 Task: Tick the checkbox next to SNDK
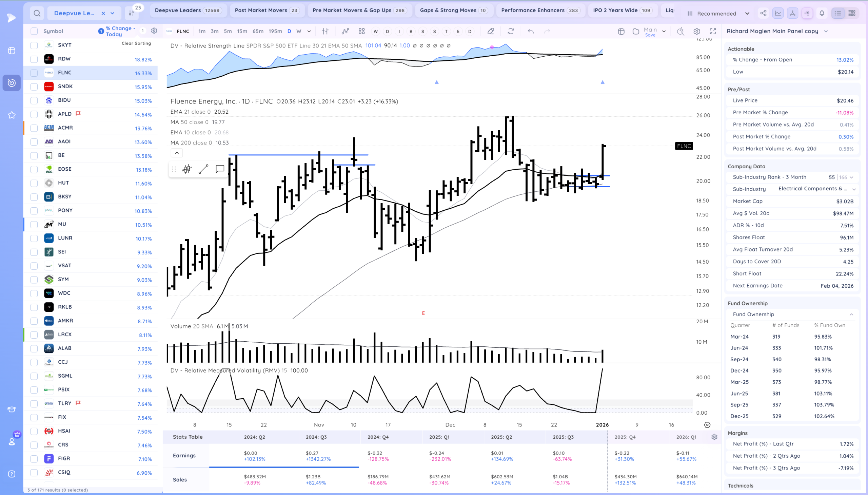click(x=34, y=87)
